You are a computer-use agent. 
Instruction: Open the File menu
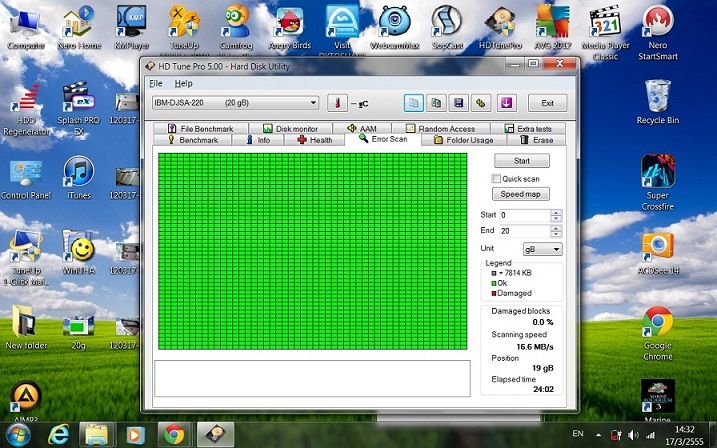(x=155, y=83)
